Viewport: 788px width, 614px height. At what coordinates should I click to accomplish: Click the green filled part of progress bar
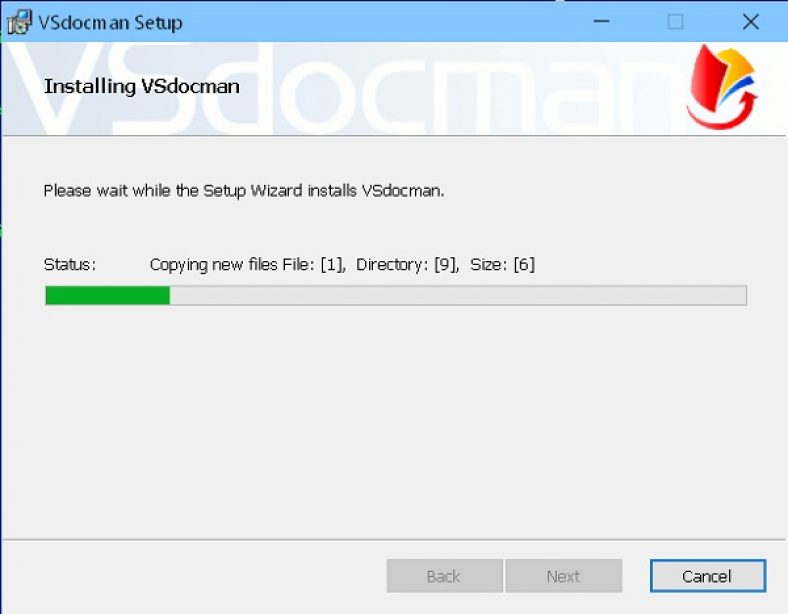point(108,295)
